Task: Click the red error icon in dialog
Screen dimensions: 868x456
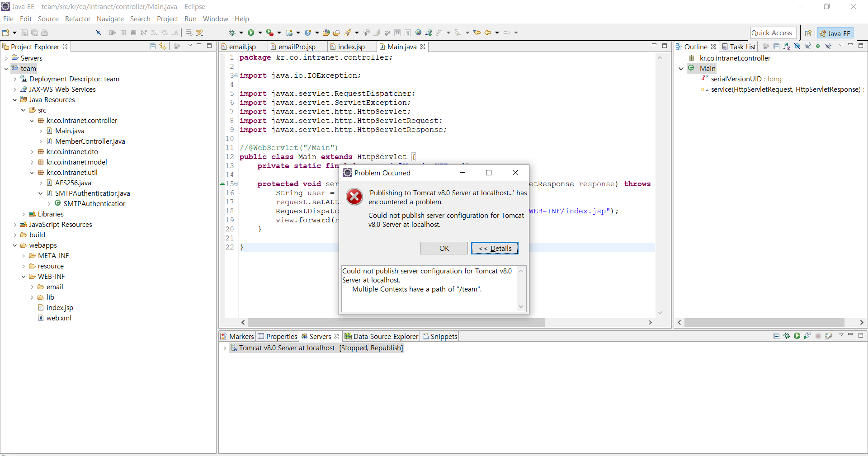Action: point(354,197)
